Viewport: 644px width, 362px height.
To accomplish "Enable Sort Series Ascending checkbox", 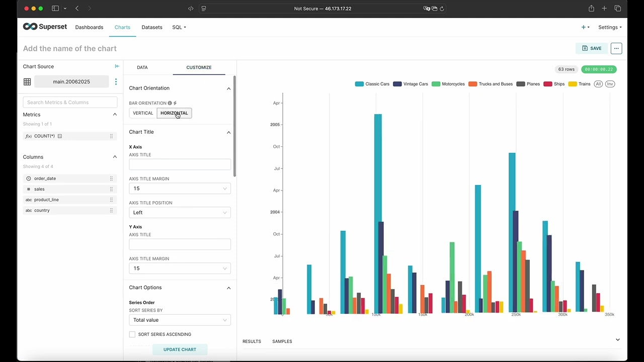I will 132,334.
